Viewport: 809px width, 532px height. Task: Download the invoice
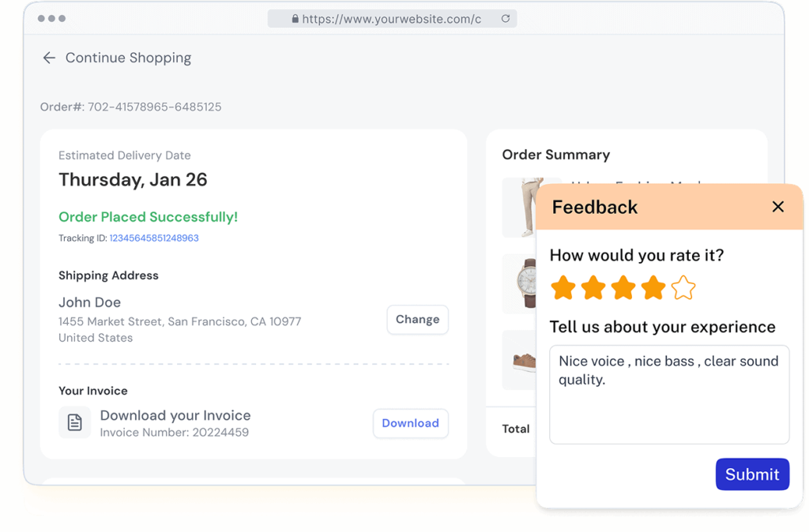tap(410, 423)
